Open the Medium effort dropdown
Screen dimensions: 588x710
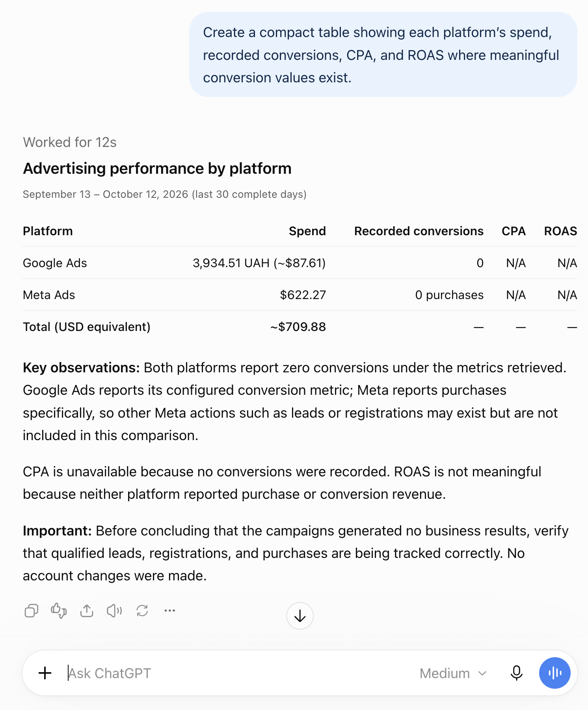coord(453,673)
